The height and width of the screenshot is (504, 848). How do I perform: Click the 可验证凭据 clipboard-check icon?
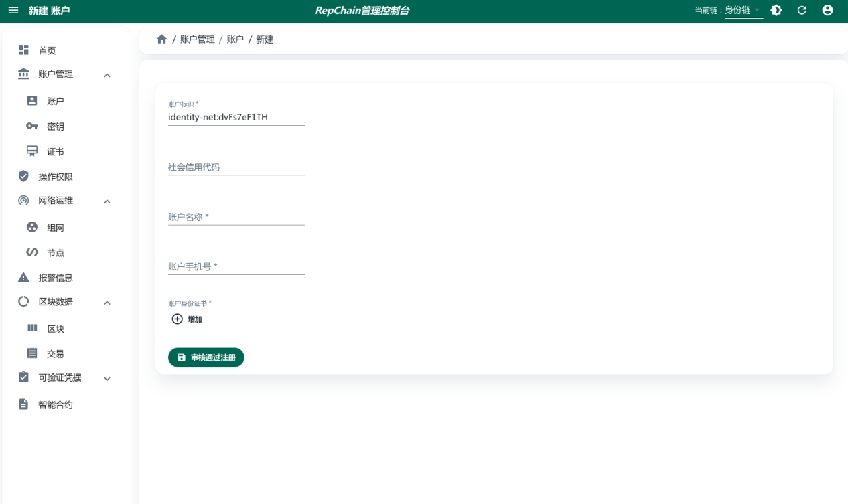pos(23,377)
